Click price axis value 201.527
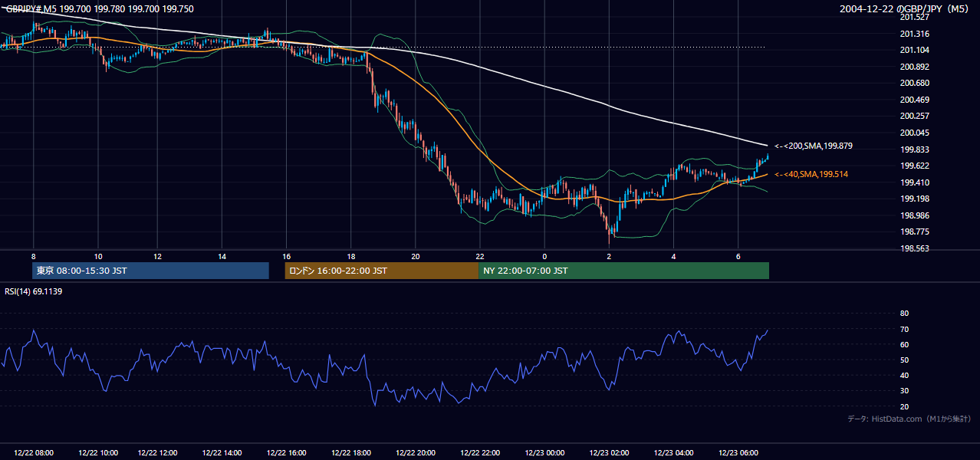 click(x=914, y=17)
